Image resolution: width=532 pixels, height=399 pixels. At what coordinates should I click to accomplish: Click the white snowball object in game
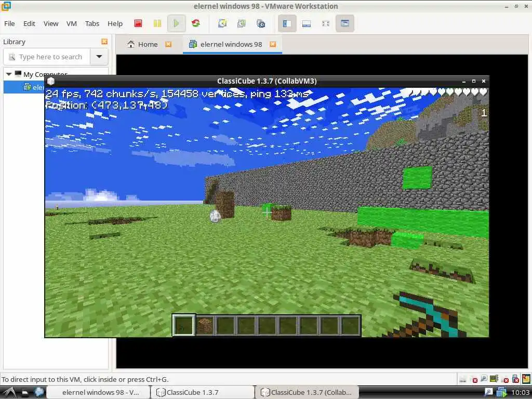[215, 216]
